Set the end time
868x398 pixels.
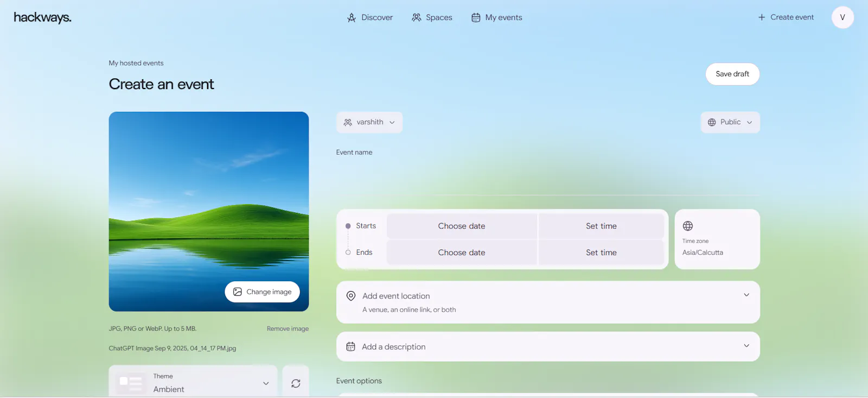click(601, 252)
